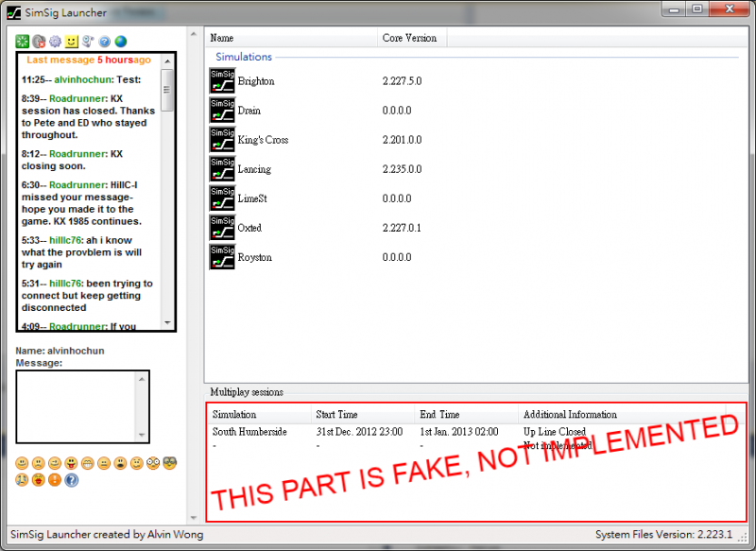Click inside the Message text box
The image size is (756, 551).
(x=77, y=406)
